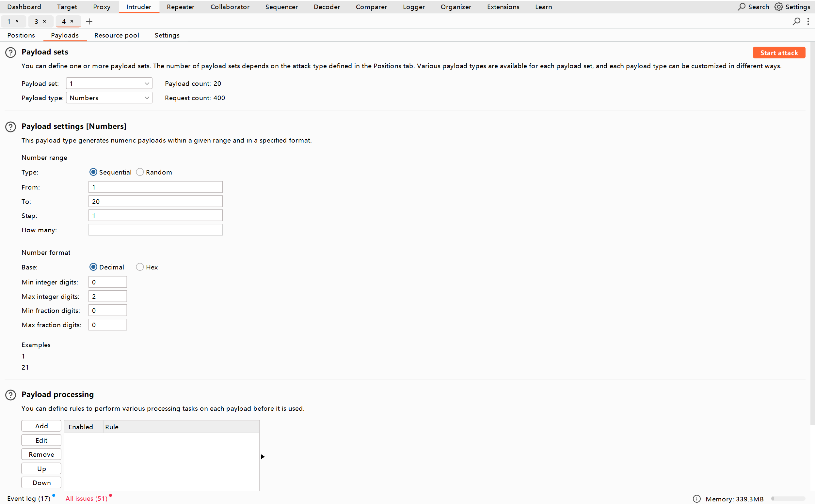Close Intruder tab 3
The width and height of the screenshot is (815, 504).
pos(44,21)
